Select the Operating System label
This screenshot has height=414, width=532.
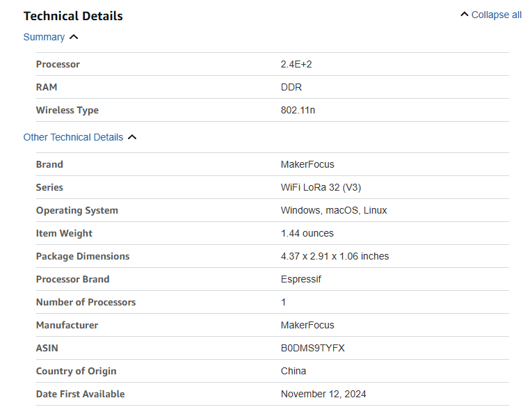[x=77, y=210]
